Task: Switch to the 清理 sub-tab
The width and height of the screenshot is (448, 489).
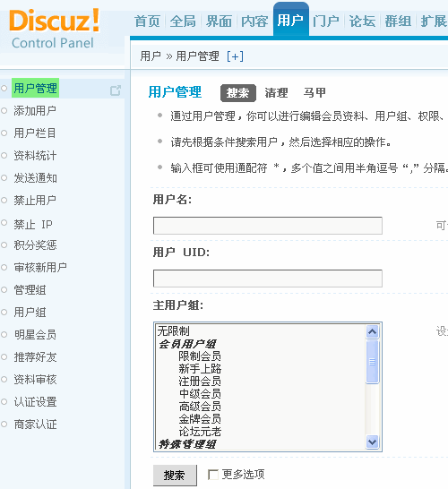Action: tap(276, 93)
